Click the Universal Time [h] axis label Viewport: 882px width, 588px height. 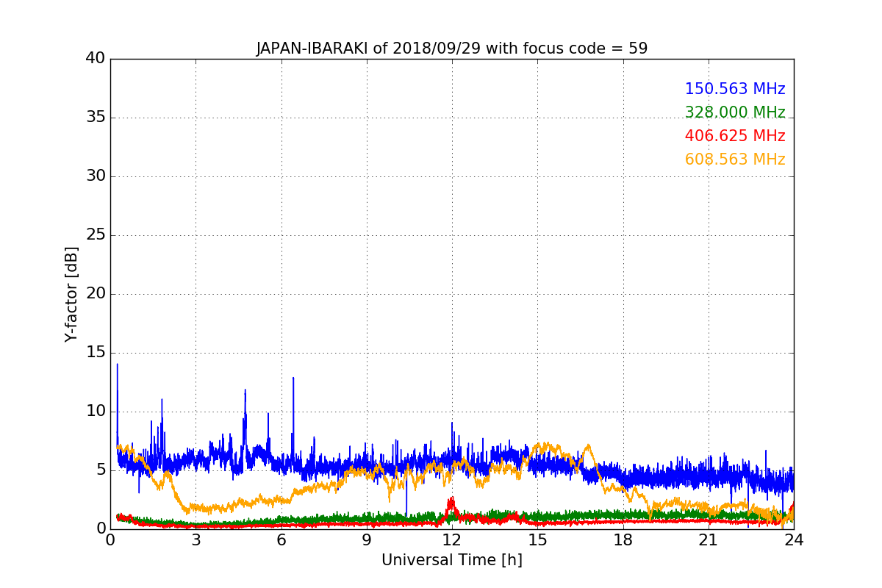452,560
